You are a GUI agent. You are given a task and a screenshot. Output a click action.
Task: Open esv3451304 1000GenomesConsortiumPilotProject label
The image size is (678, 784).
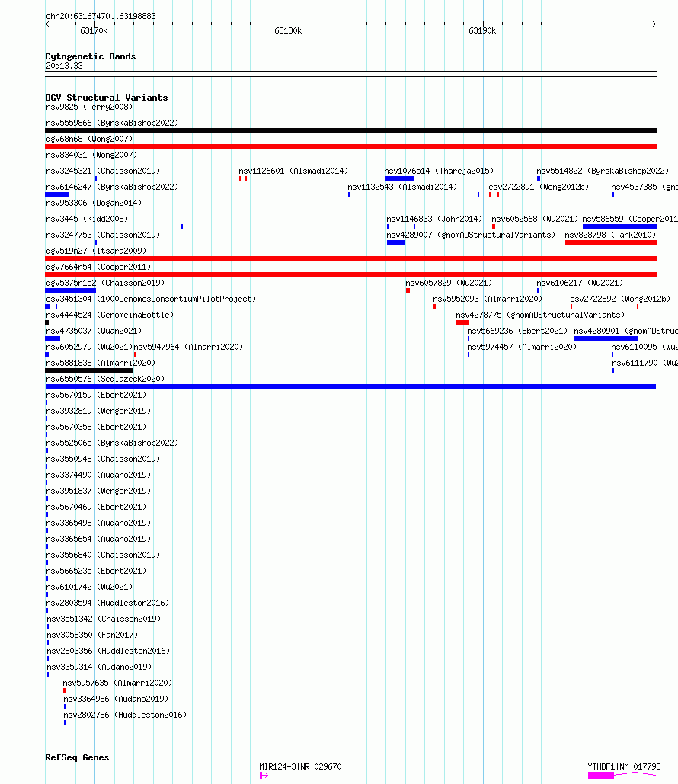(x=151, y=299)
